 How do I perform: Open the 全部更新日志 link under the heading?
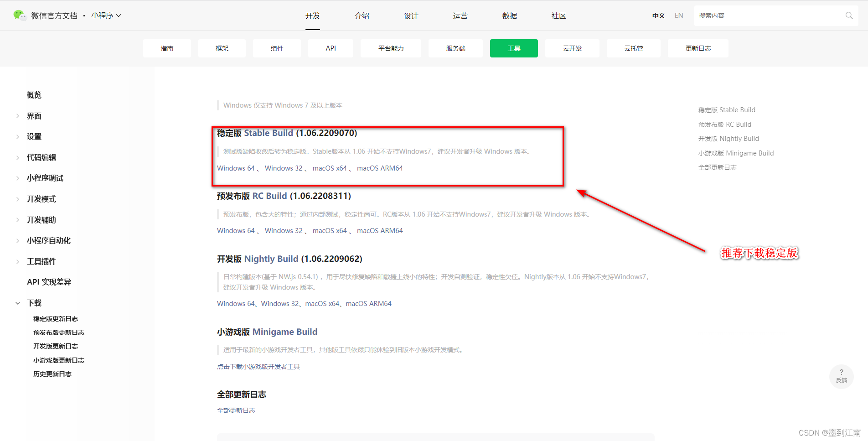coord(236,410)
